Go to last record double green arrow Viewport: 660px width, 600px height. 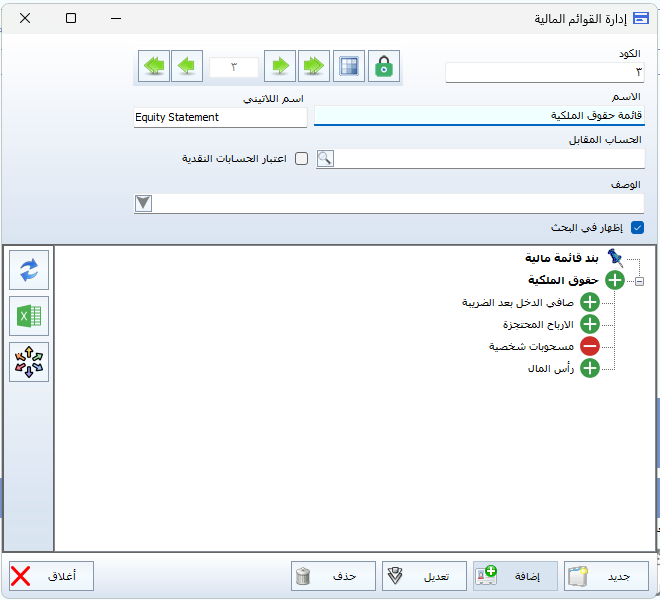point(315,66)
